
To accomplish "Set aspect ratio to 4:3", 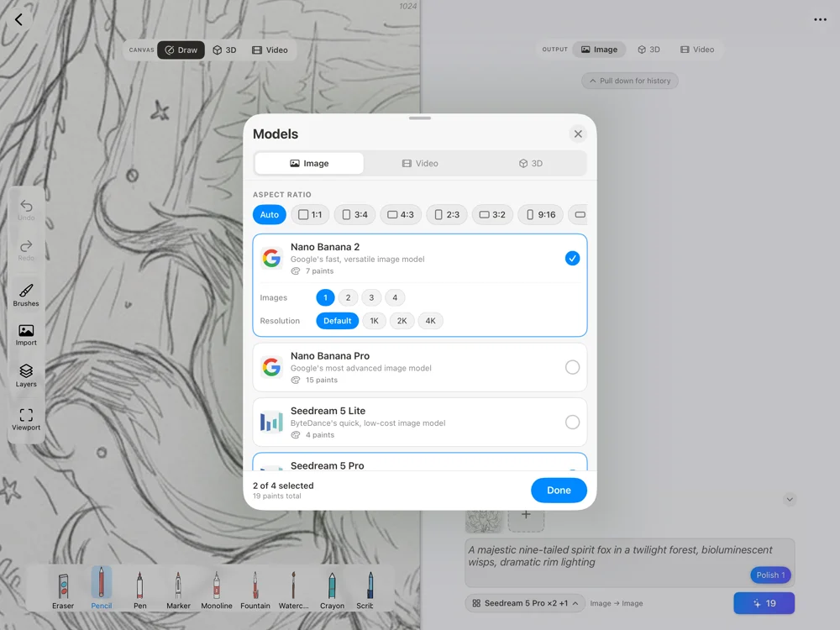I will tap(401, 215).
